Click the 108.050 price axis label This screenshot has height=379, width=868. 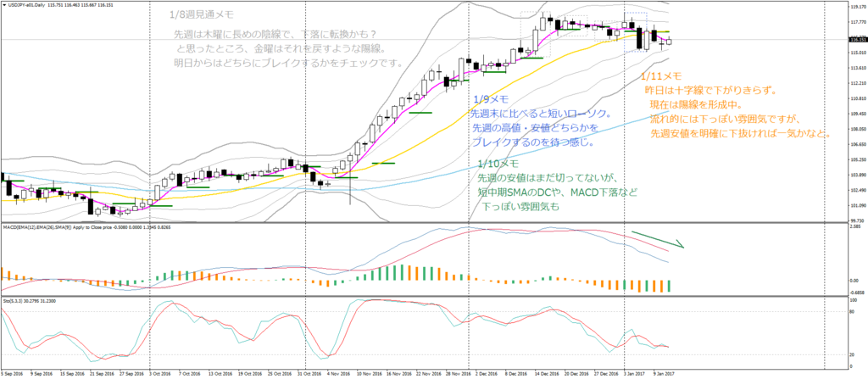coord(857,130)
